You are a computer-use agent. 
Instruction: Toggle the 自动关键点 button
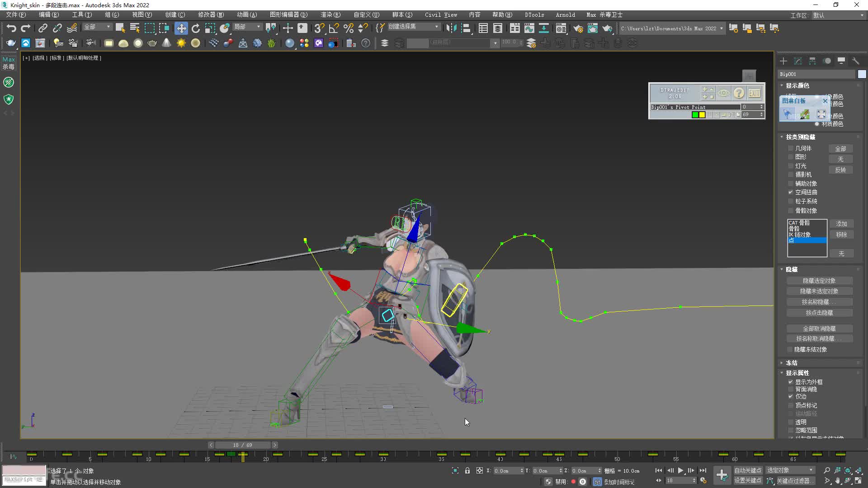pyautogui.click(x=748, y=470)
